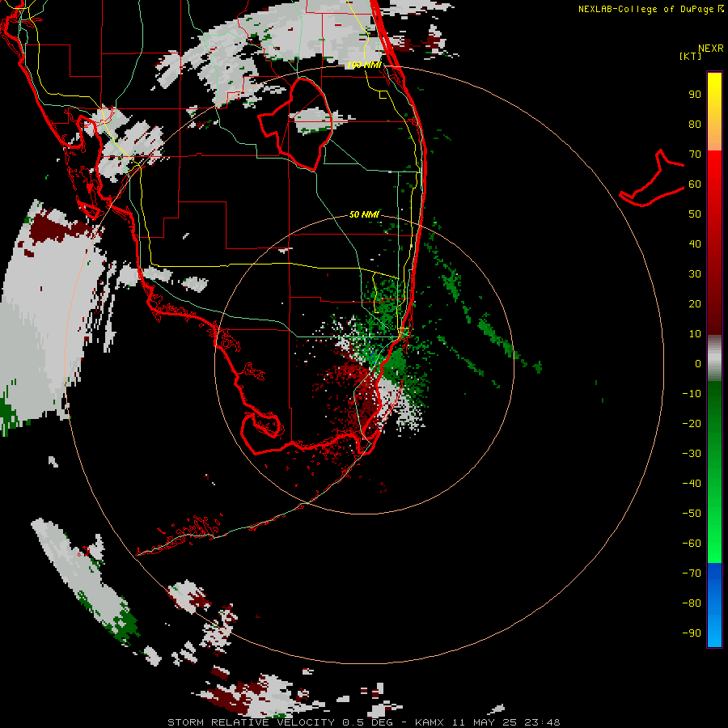Viewport: 728px width, 728px height.
Task: Click the -10 value on velocity scale
Action: pyautogui.click(x=692, y=394)
